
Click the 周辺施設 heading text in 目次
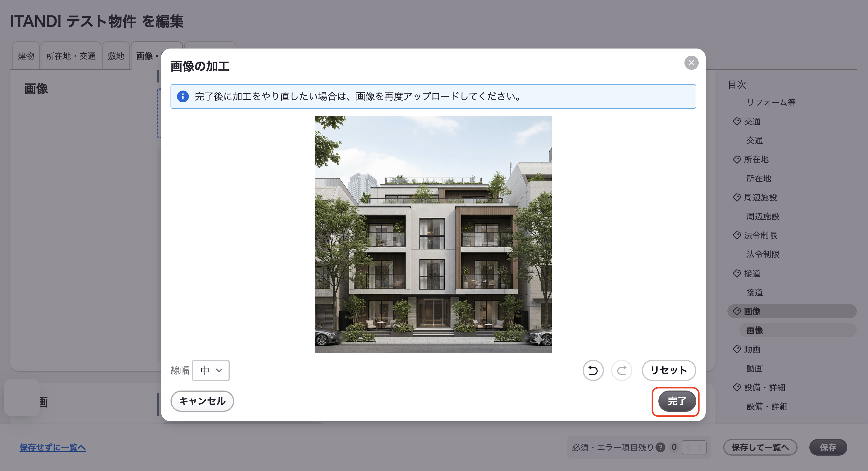coord(761,197)
